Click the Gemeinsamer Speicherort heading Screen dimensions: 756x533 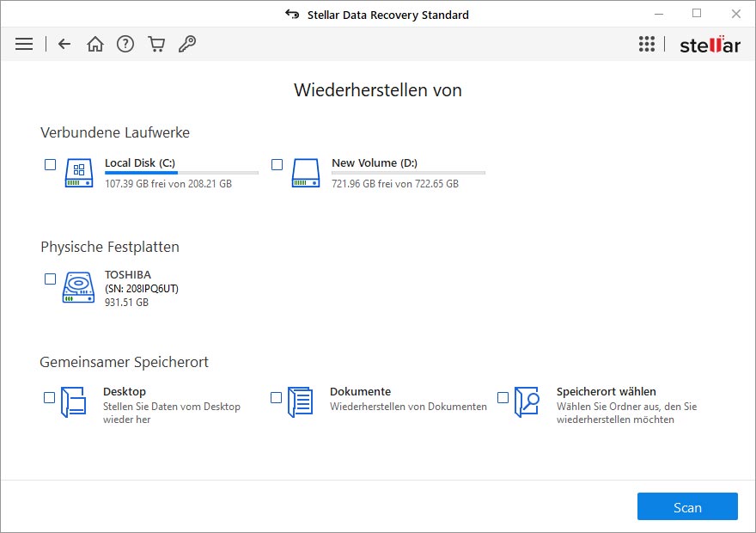(x=124, y=362)
